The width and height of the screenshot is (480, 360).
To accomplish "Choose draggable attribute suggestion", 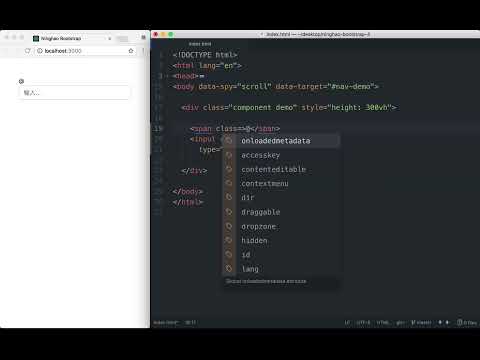I will [x=281, y=212].
